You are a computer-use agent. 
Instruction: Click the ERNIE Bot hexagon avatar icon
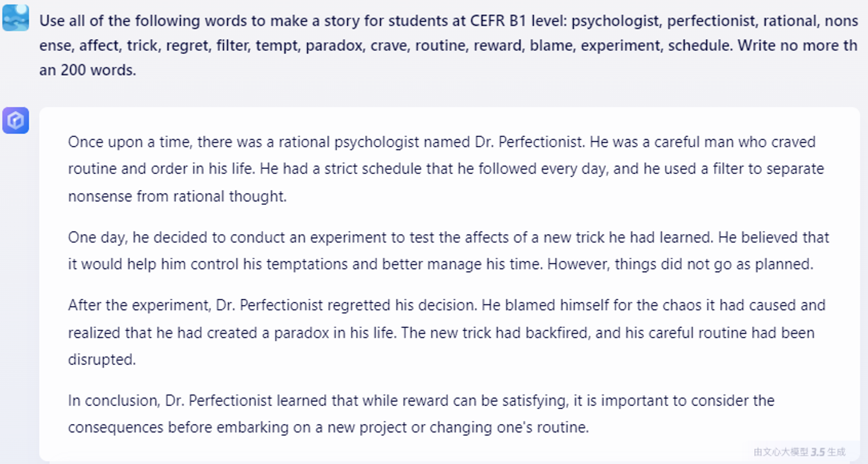coord(16,120)
